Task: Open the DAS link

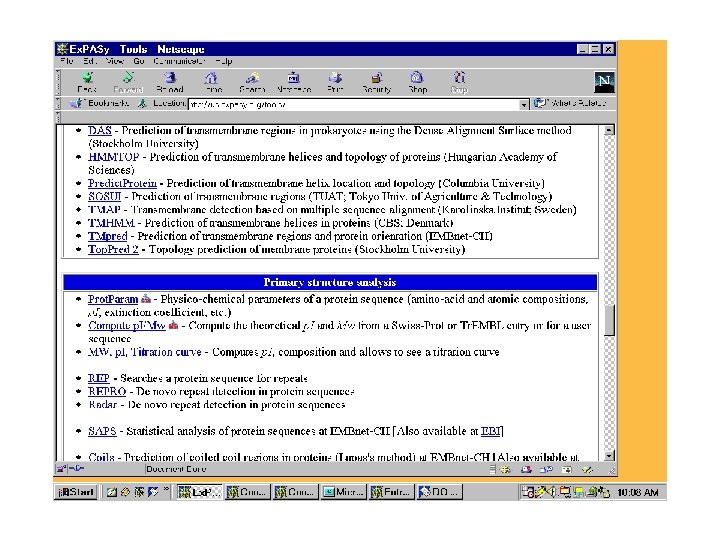Action: (100, 130)
